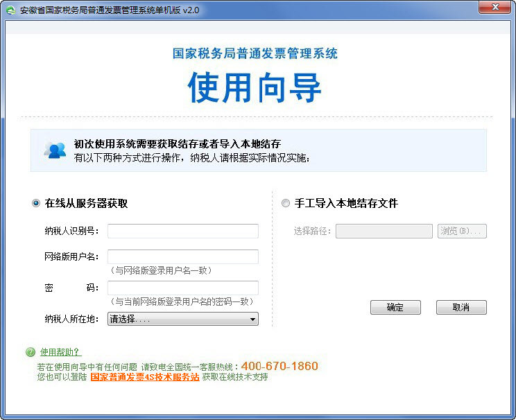Click the 取消 cancel button

461,307
